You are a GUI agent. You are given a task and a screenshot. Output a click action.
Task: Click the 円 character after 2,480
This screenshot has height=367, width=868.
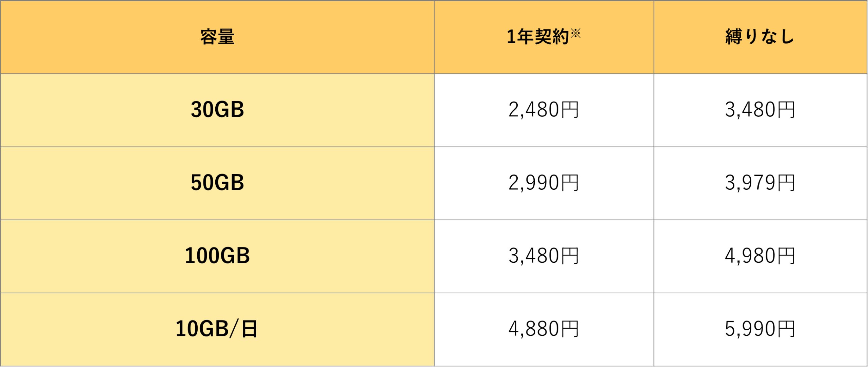point(570,110)
